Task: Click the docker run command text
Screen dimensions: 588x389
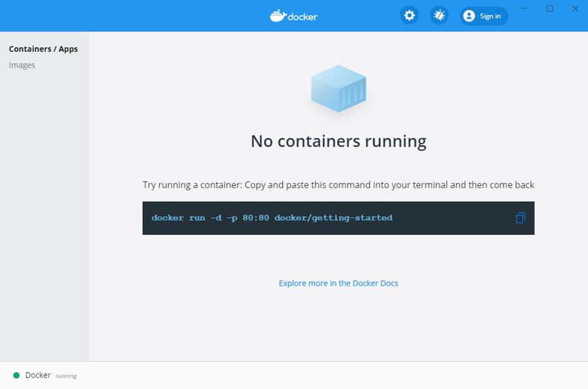Action: click(x=272, y=218)
